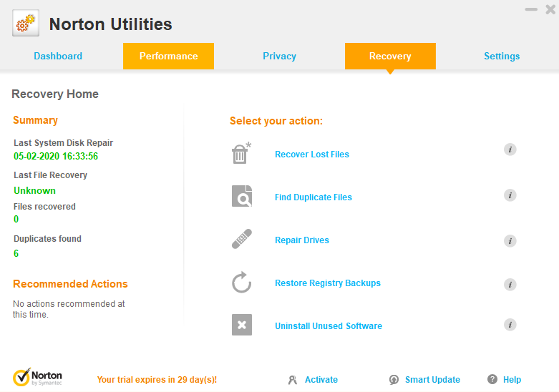Open the Settings tab
Viewport: 559px width, 392px height.
502,56
